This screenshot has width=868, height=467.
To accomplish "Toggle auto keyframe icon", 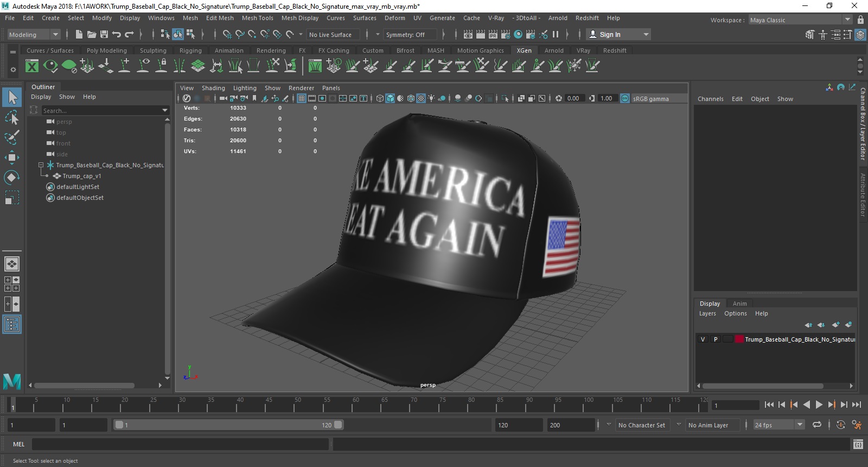I will pyautogui.click(x=840, y=425).
